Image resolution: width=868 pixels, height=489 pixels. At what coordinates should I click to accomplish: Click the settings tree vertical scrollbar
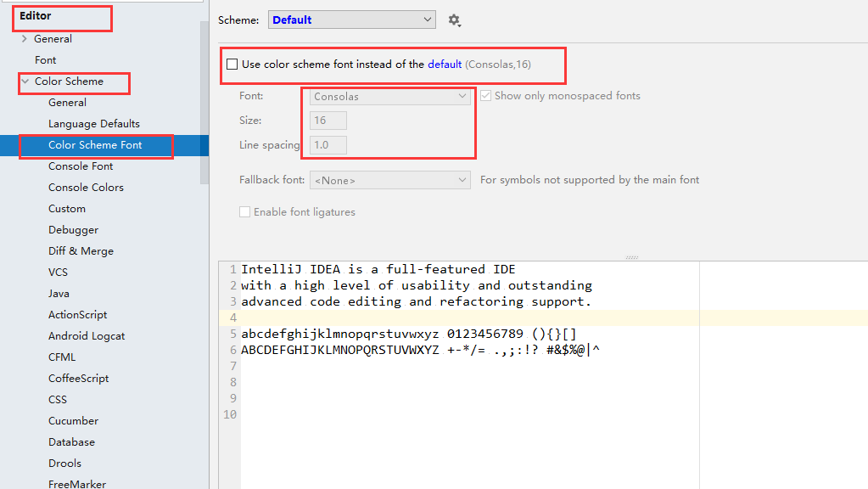(204, 103)
